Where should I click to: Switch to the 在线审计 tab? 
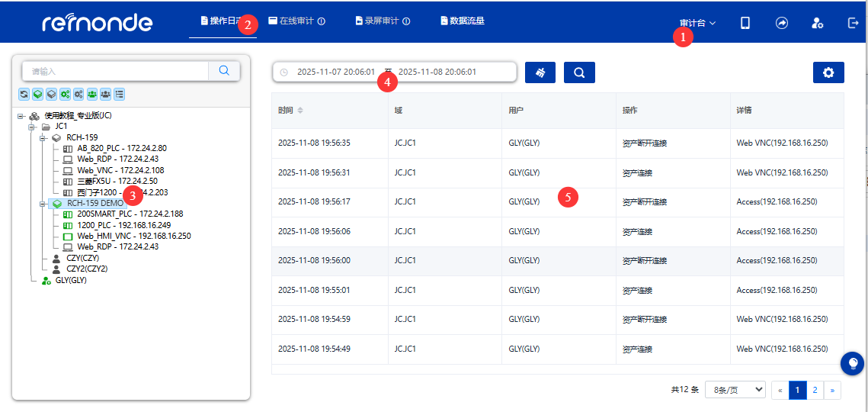pos(296,21)
